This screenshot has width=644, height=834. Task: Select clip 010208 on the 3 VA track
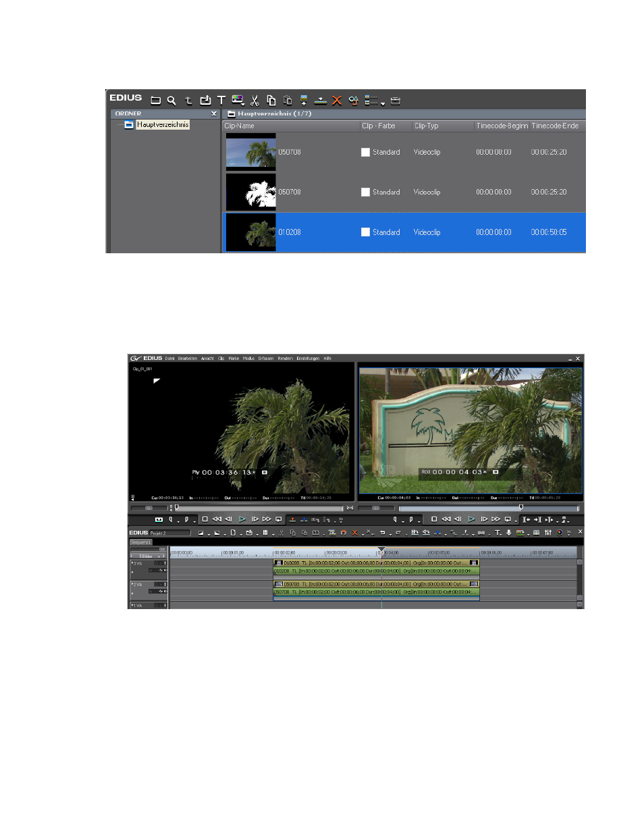pos(376,563)
